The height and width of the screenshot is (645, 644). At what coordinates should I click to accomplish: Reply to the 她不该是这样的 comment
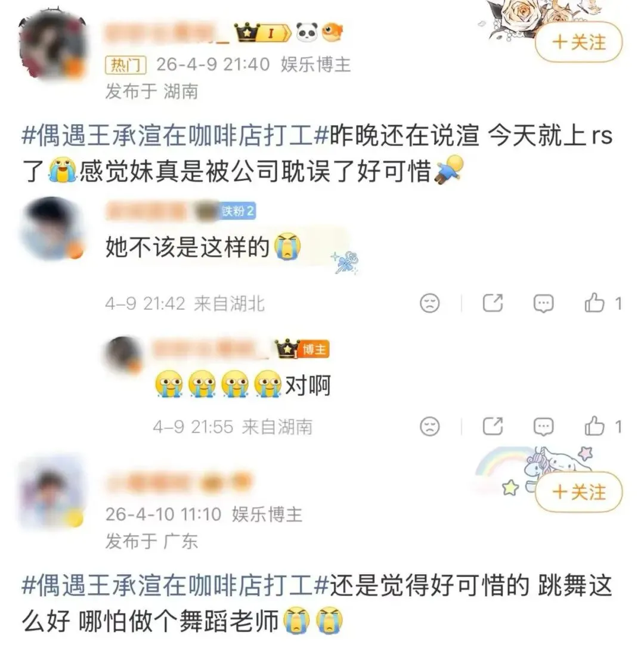pos(543,303)
